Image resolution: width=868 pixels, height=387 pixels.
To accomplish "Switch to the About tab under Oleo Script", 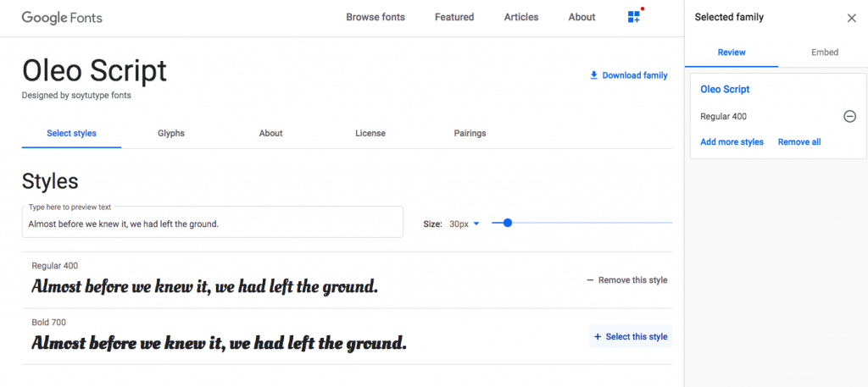I will (270, 133).
